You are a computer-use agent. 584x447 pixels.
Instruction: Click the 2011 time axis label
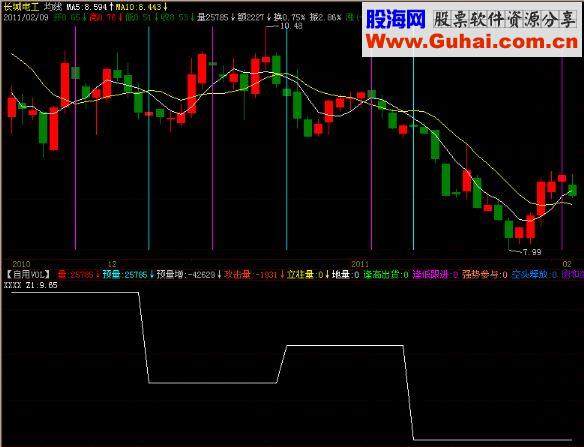point(360,264)
